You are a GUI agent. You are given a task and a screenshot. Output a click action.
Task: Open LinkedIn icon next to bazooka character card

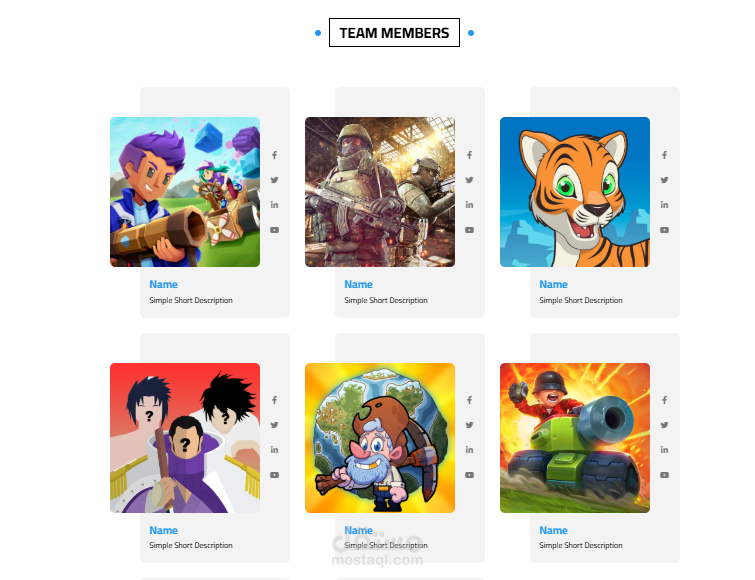coord(274,205)
